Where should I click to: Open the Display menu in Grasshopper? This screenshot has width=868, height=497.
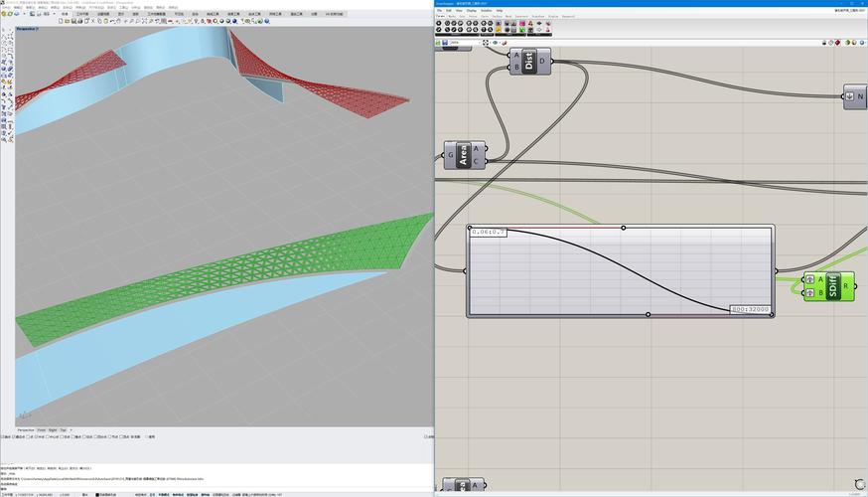point(470,11)
